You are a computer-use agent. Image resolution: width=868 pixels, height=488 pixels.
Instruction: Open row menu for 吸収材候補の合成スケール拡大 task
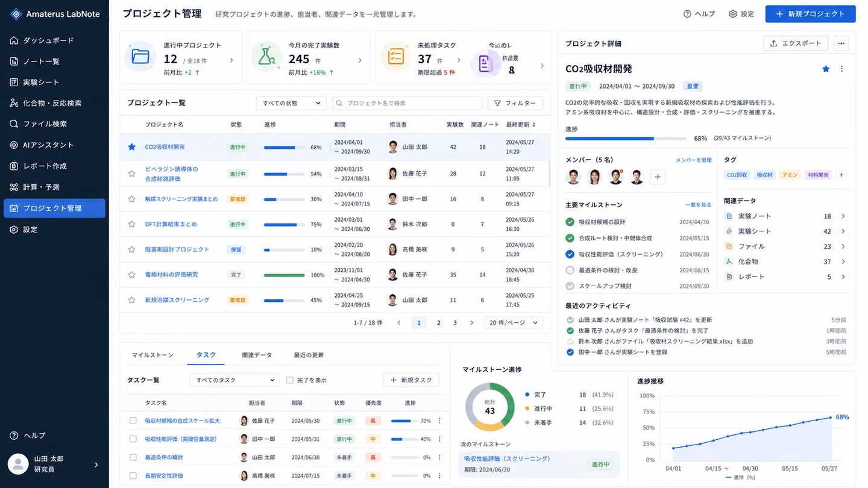(439, 421)
